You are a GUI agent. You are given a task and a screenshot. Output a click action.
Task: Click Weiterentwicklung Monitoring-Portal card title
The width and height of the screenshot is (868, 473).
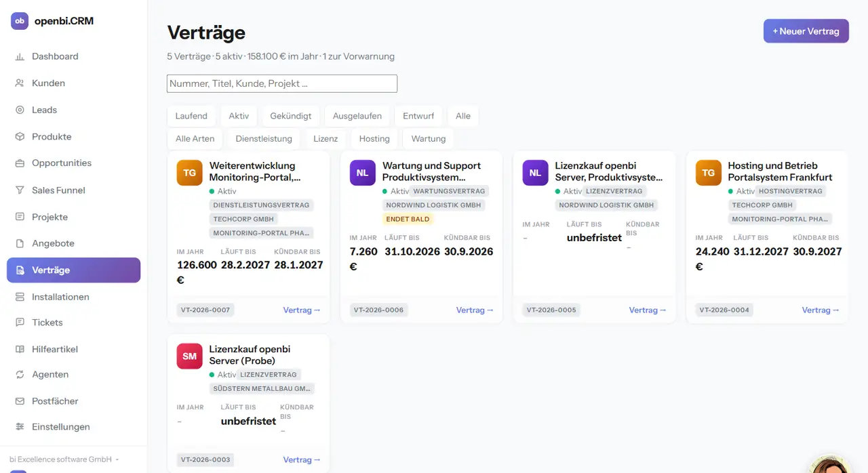pyautogui.click(x=255, y=171)
